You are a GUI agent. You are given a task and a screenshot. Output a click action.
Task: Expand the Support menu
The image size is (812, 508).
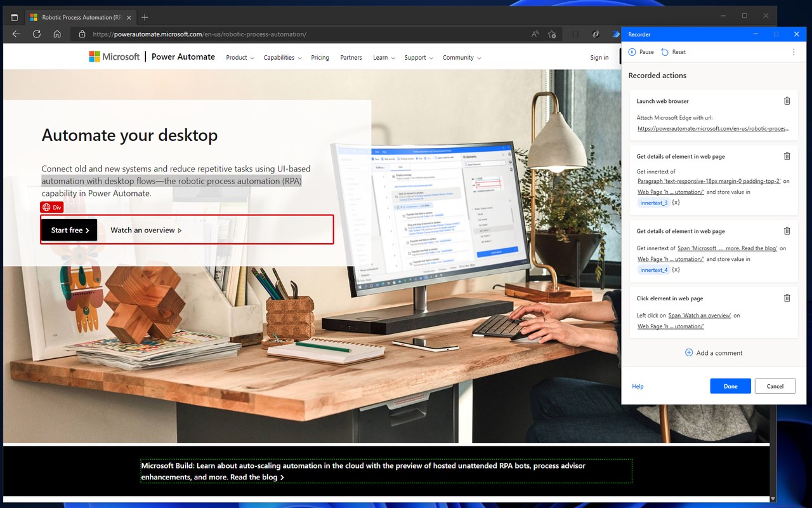pos(419,58)
